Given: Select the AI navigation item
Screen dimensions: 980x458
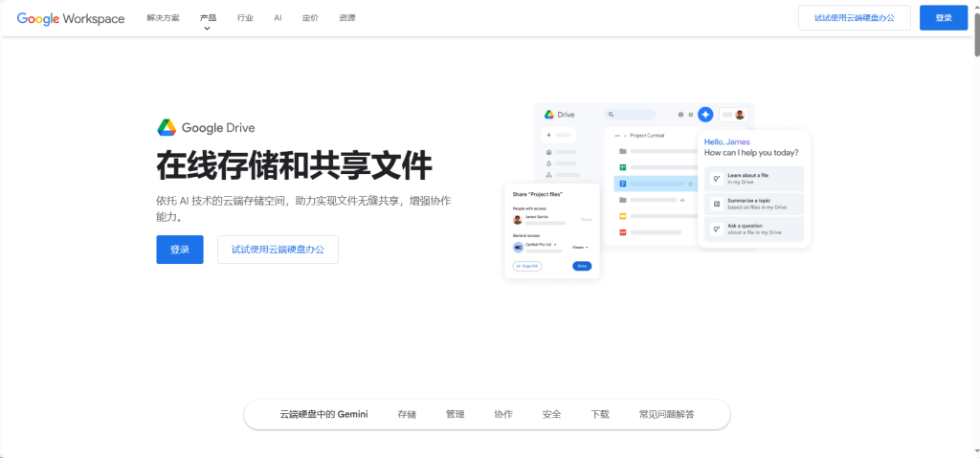Looking at the screenshot, I should point(278,18).
